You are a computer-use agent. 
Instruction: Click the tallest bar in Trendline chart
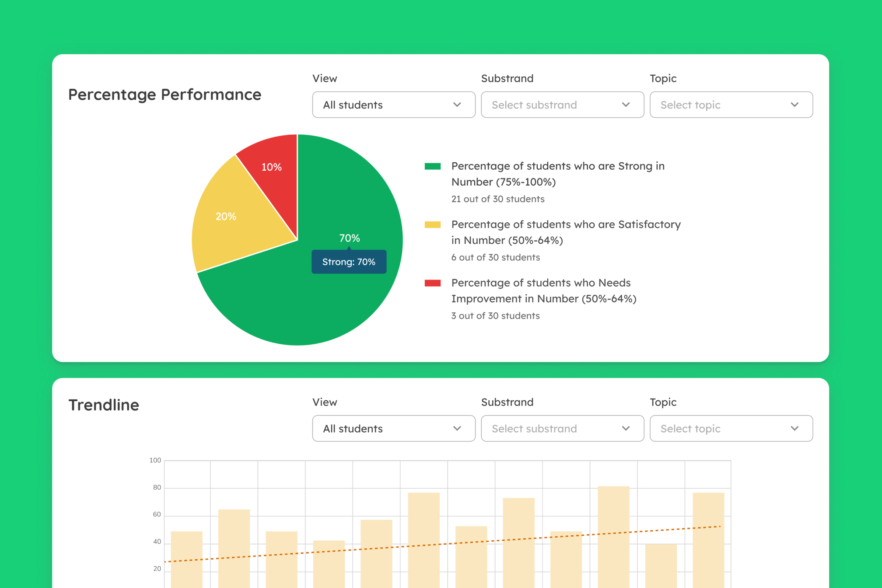[x=613, y=516]
